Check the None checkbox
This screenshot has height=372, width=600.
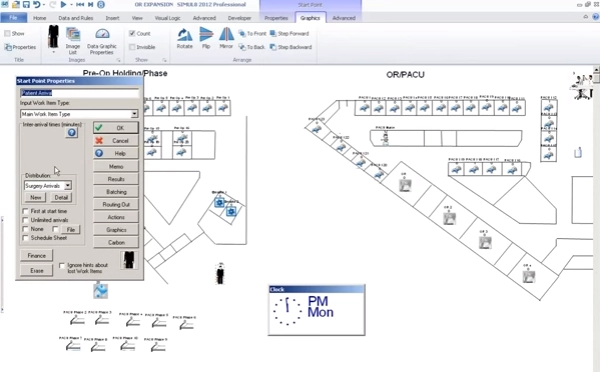(26, 229)
